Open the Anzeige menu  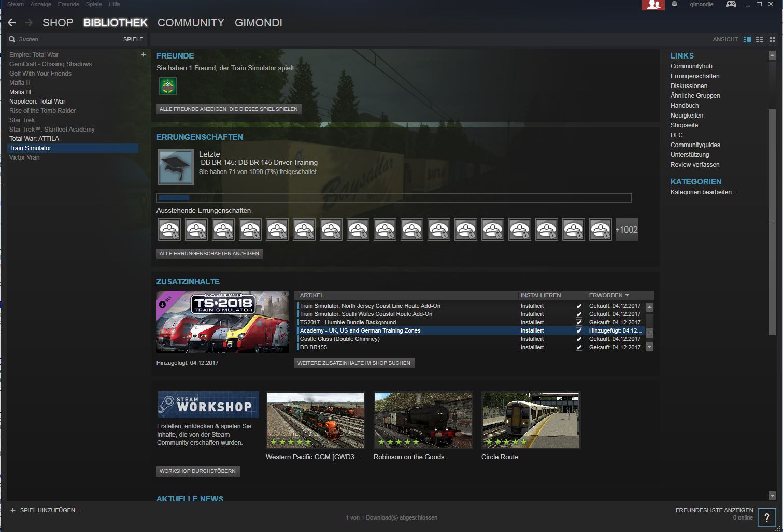click(40, 4)
